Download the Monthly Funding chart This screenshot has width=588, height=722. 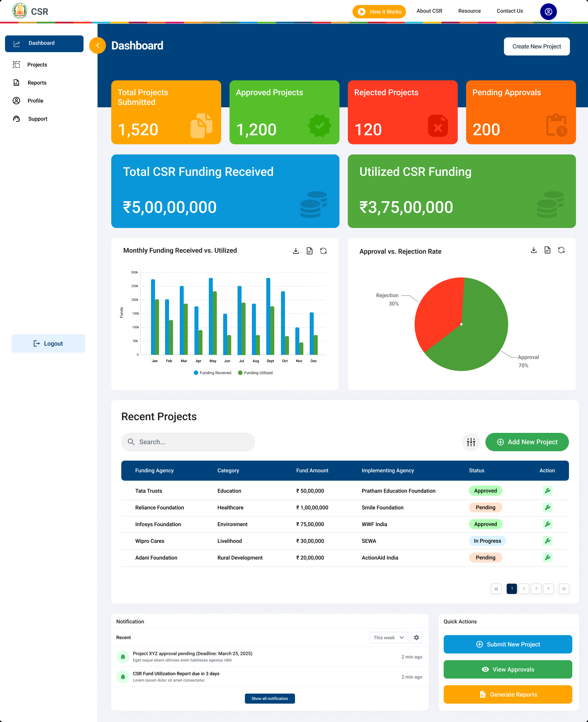pos(296,251)
